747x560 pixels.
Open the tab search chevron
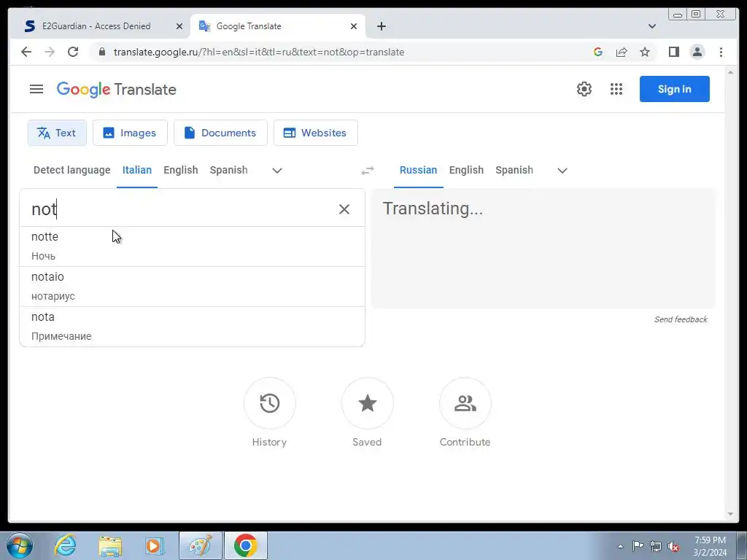(x=652, y=26)
